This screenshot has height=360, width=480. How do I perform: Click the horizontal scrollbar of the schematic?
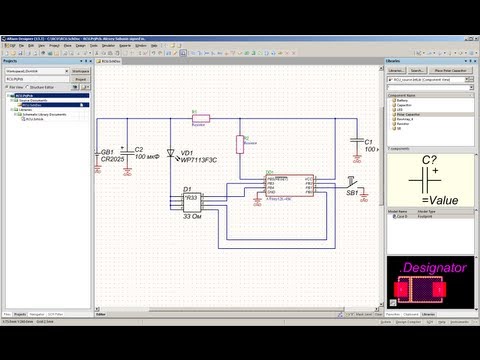point(247,310)
